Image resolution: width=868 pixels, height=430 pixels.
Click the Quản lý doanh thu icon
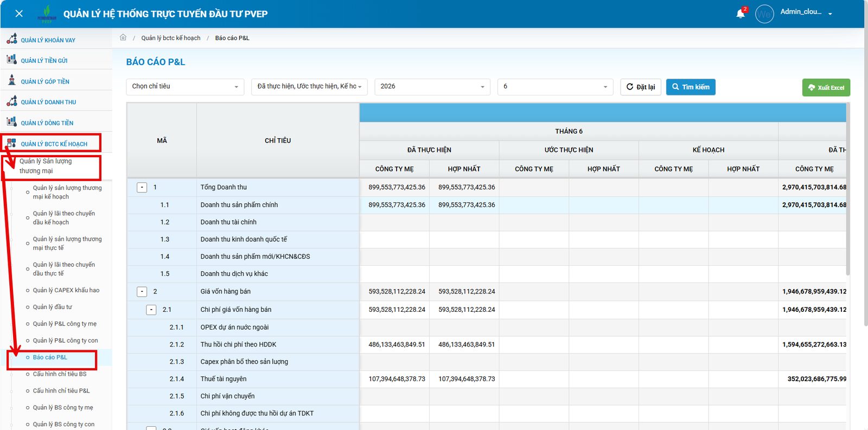point(11,101)
